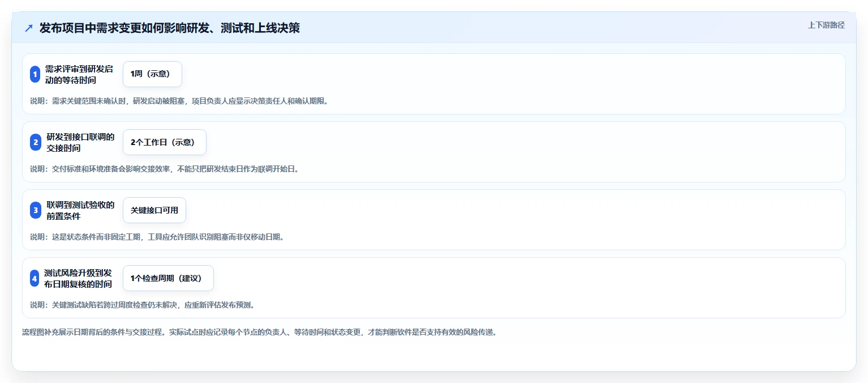The height and width of the screenshot is (383, 868).
Task: Click the footer paragraph starting 流程图补充展示日期
Action: coord(259,332)
